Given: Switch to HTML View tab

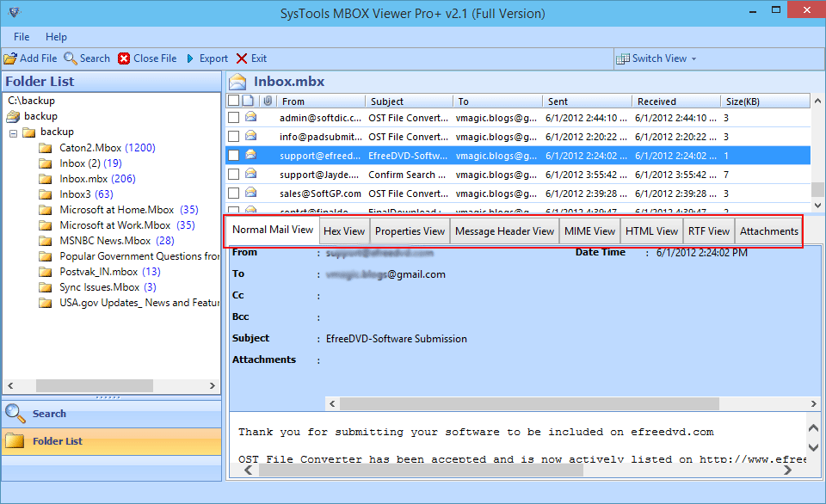Looking at the screenshot, I should (x=651, y=231).
